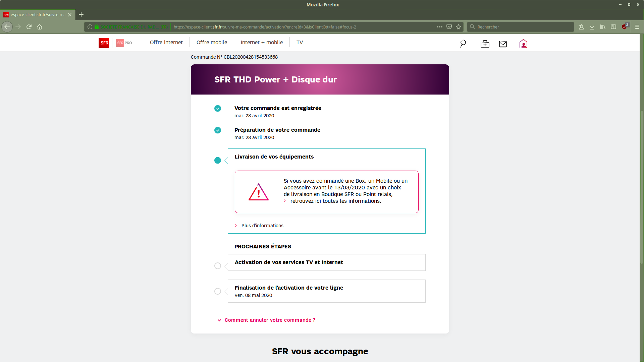Expand 'Plus d'informations' chevron link
644x362 pixels.
[x=262, y=226]
